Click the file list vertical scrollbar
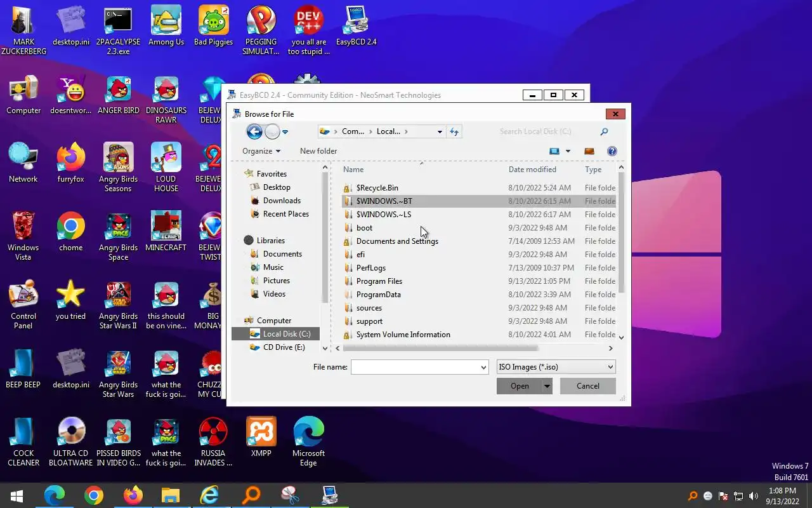 [621, 232]
